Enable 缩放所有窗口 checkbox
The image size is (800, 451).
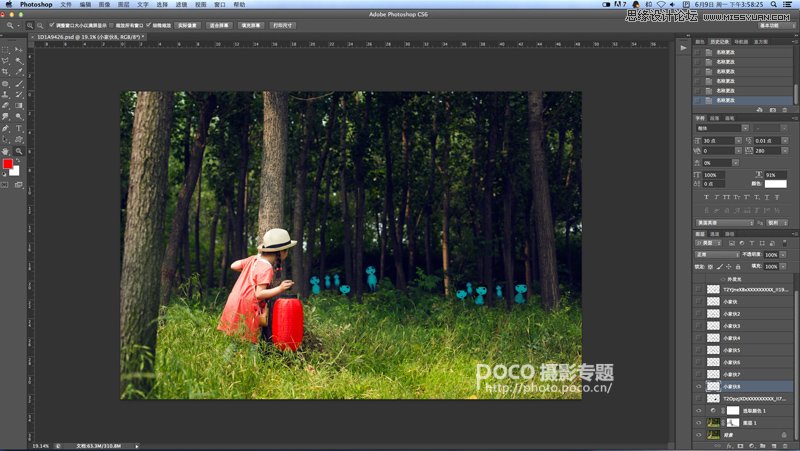[x=111, y=25]
